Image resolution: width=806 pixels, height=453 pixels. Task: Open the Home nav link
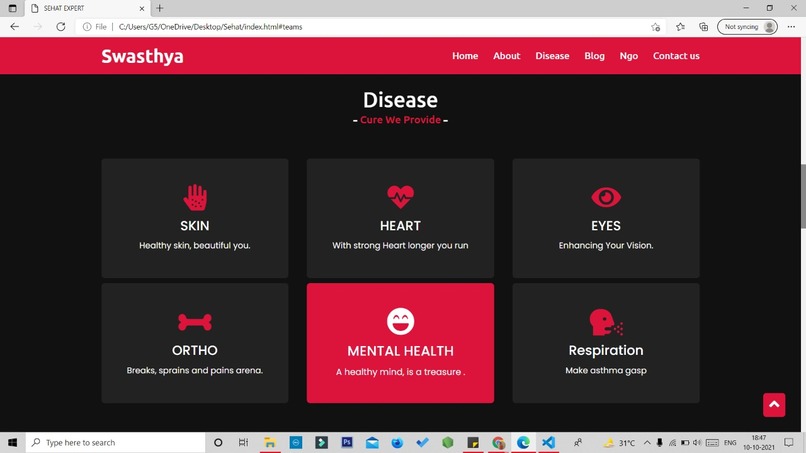pyautogui.click(x=465, y=56)
